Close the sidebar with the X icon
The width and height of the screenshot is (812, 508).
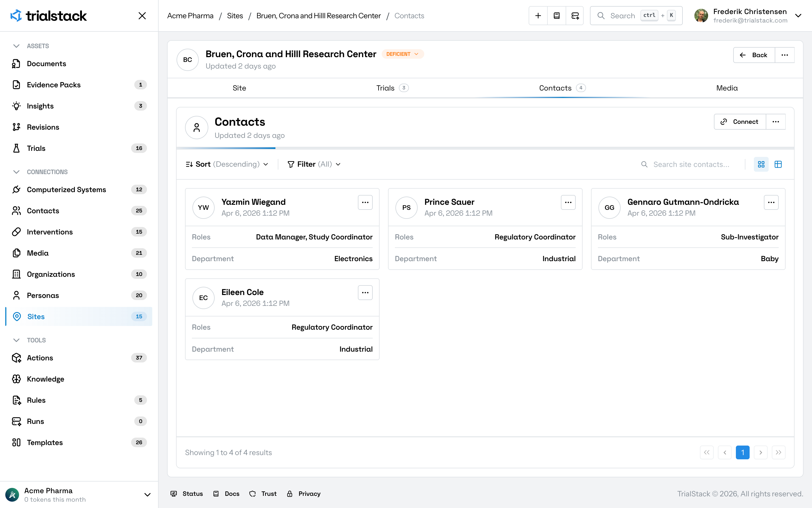(x=142, y=16)
